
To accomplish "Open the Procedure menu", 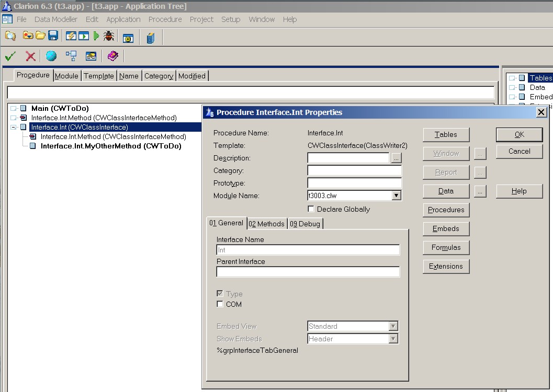I will [x=165, y=19].
